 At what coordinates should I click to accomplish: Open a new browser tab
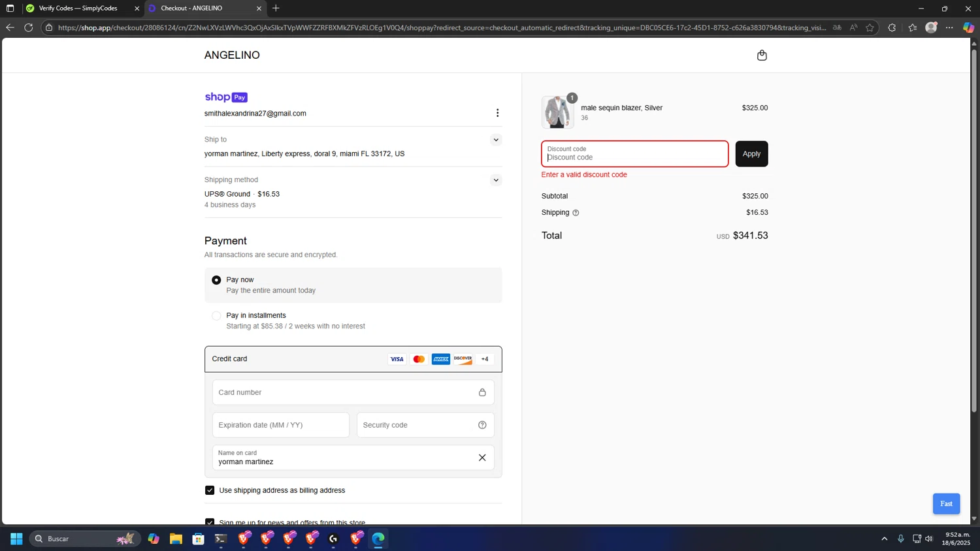tap(276, 8)
